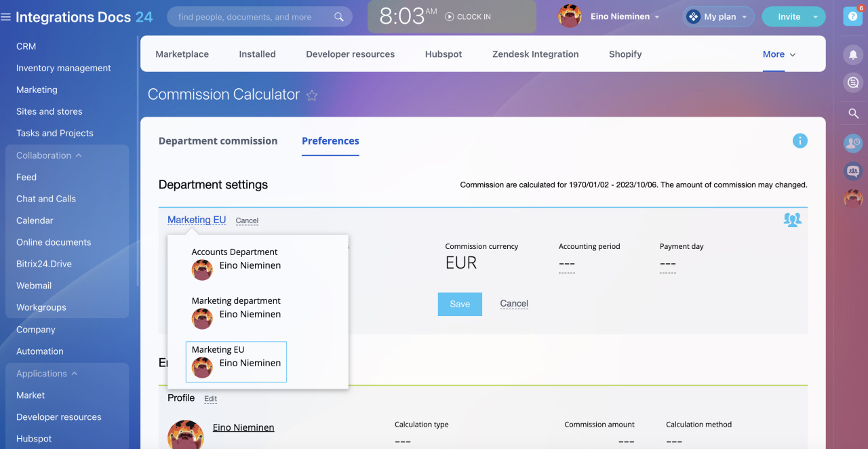Click Edit link next to Profile

tap(210, 399)
